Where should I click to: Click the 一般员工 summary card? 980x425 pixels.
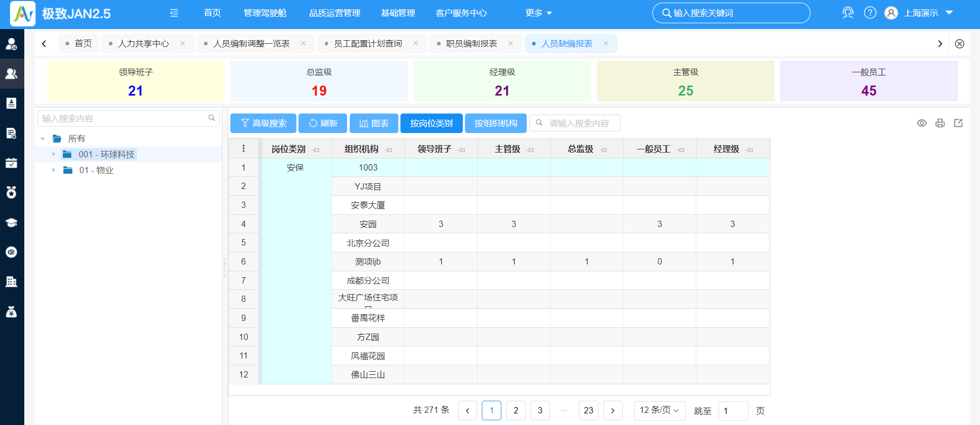(869, 81)
